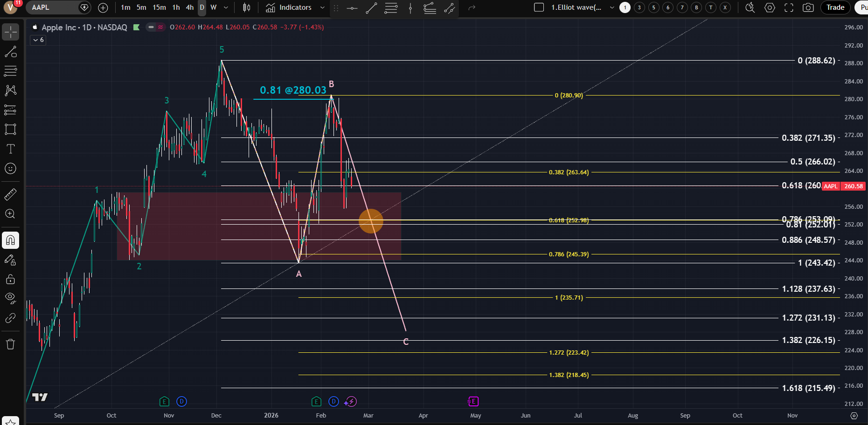Switch to the 4h timeframe
Viewport: 868px width, 425px height.
point(189,7)
